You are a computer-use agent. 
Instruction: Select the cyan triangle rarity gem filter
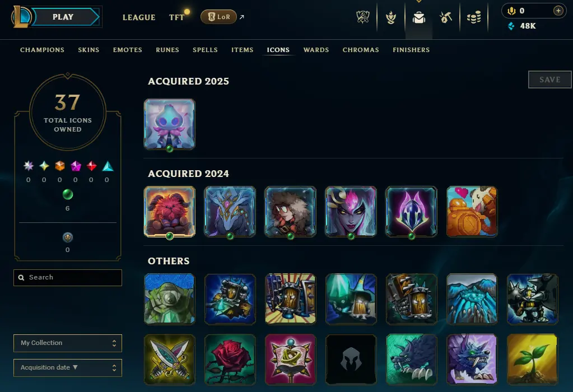[x=108, y=166]
